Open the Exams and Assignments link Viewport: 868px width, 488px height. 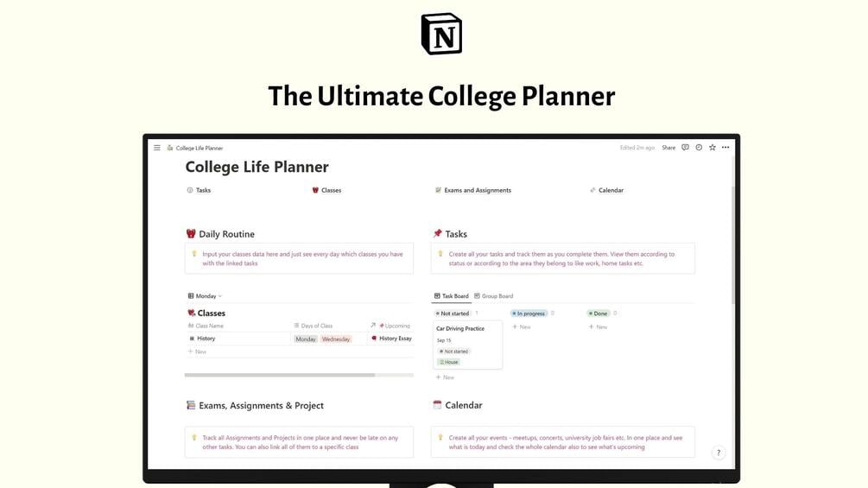[473, 190]
